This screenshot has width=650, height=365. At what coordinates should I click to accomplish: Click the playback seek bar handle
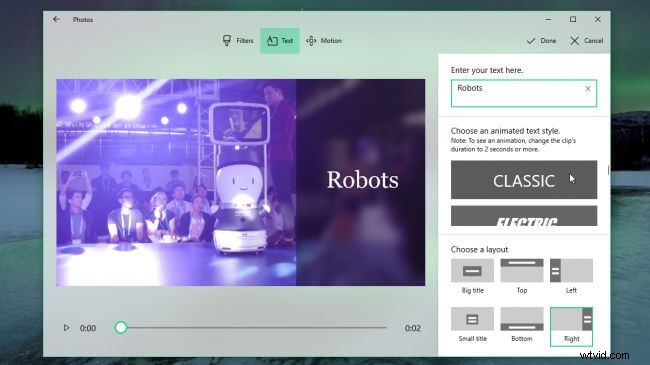coord(121,328)
